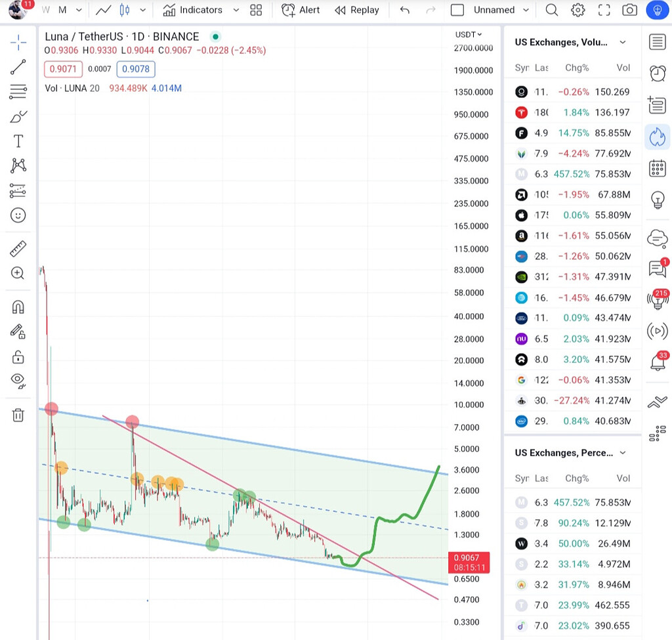
Task: Open the USDT currency dropdown
Action: [x=469, y=34]
